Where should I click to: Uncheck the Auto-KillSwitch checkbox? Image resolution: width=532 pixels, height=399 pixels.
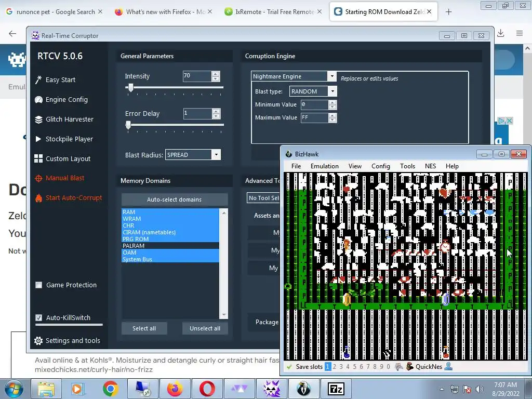[x=38, y=317]
